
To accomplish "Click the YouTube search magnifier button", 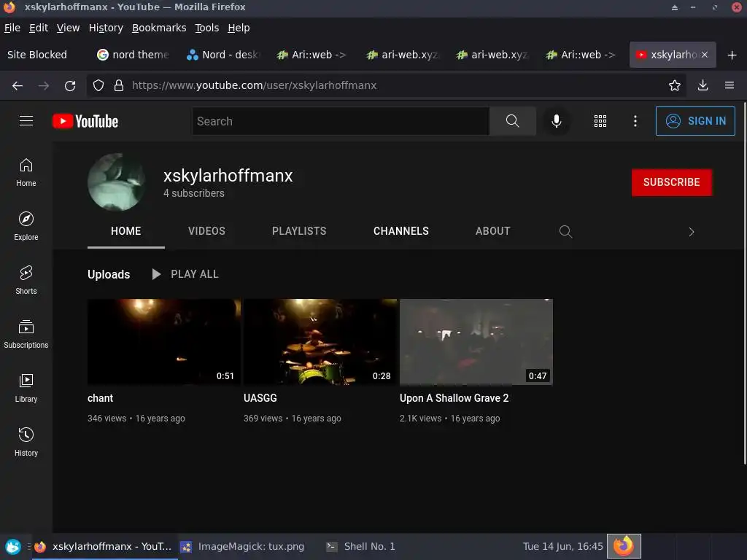I will pyautogui.click(x=513, y=121).
